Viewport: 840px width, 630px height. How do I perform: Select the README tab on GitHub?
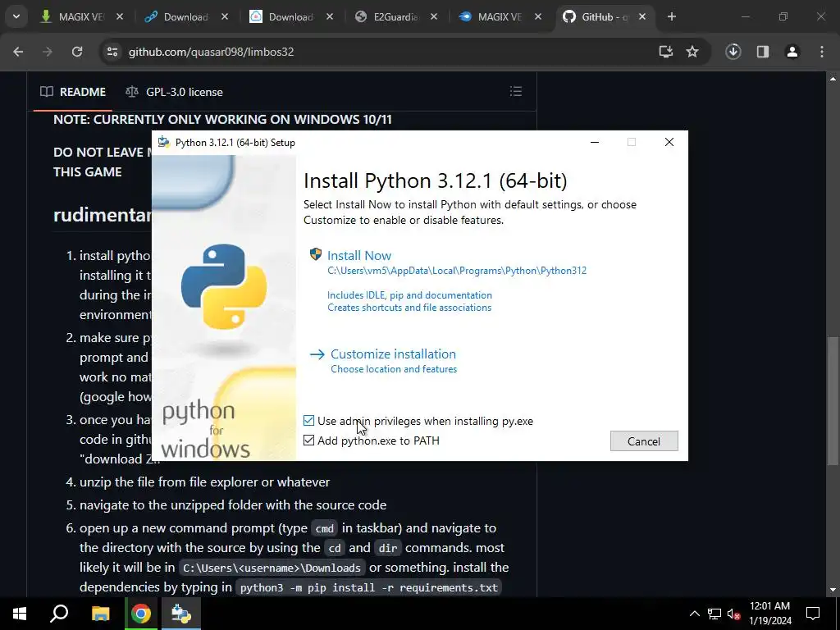73,92
